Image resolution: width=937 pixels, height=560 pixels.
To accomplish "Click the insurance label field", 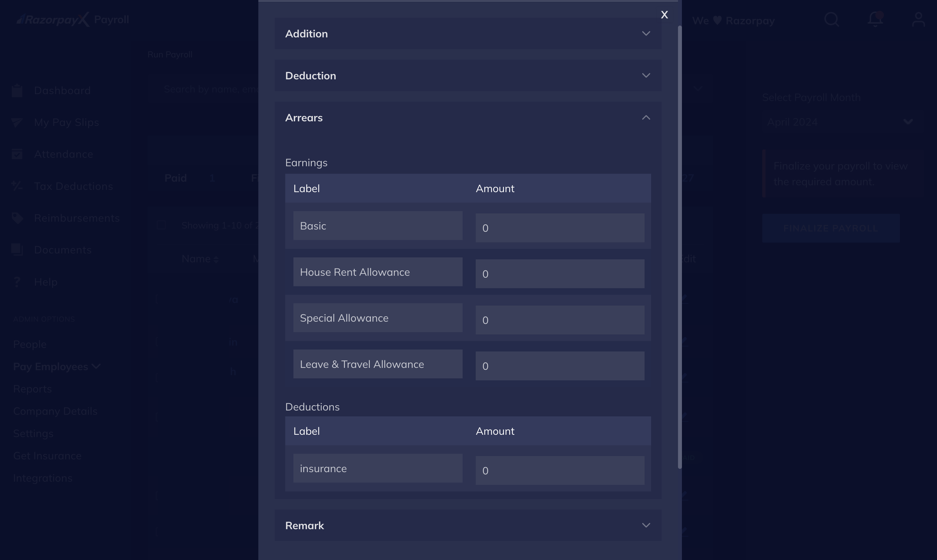I will click(378, 468).
